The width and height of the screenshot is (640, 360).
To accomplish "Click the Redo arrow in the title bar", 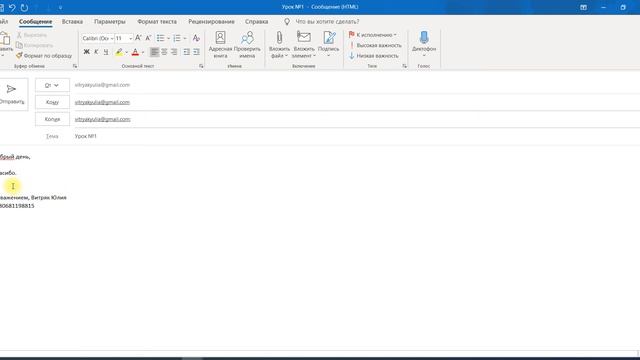I will click(x=24, y=7).
